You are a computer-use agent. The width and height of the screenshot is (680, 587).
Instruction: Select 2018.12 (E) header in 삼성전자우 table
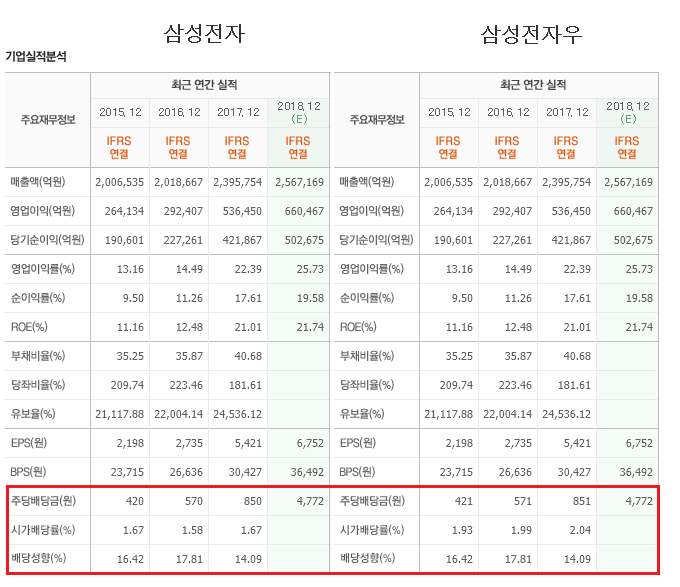point(628,112)
